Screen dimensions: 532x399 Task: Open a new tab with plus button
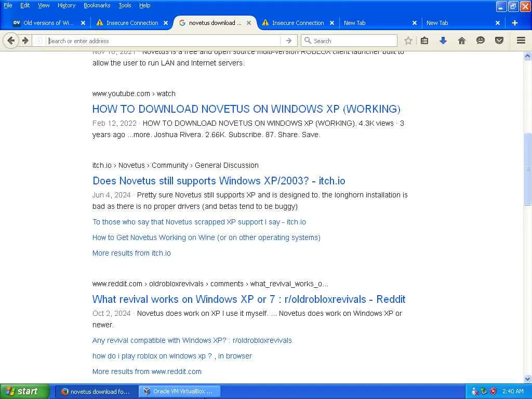coord(515,23)
